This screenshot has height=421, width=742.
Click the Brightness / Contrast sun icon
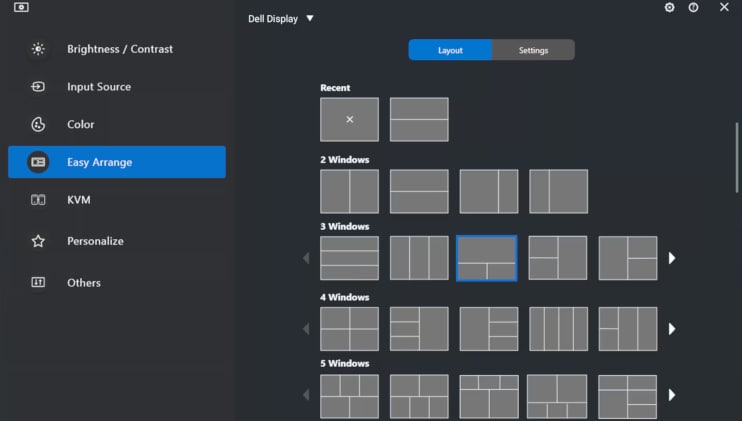point(38,49)
